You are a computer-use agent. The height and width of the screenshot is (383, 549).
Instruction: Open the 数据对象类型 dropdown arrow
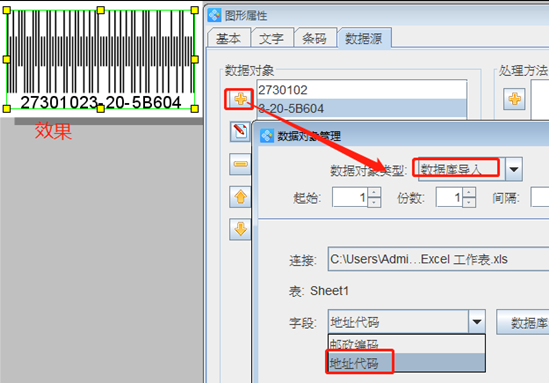[514, 169]
